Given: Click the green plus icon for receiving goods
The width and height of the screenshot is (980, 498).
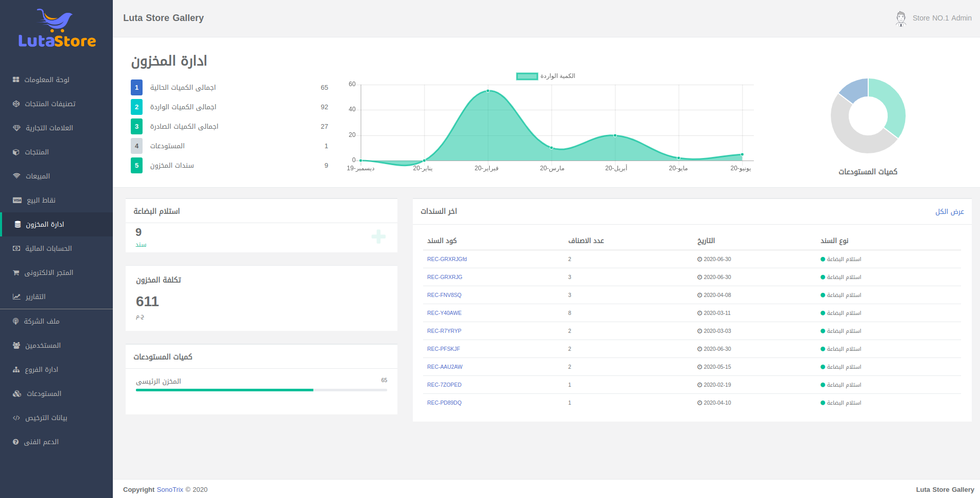Looking at the screenshot, I should tap(378, 236).
